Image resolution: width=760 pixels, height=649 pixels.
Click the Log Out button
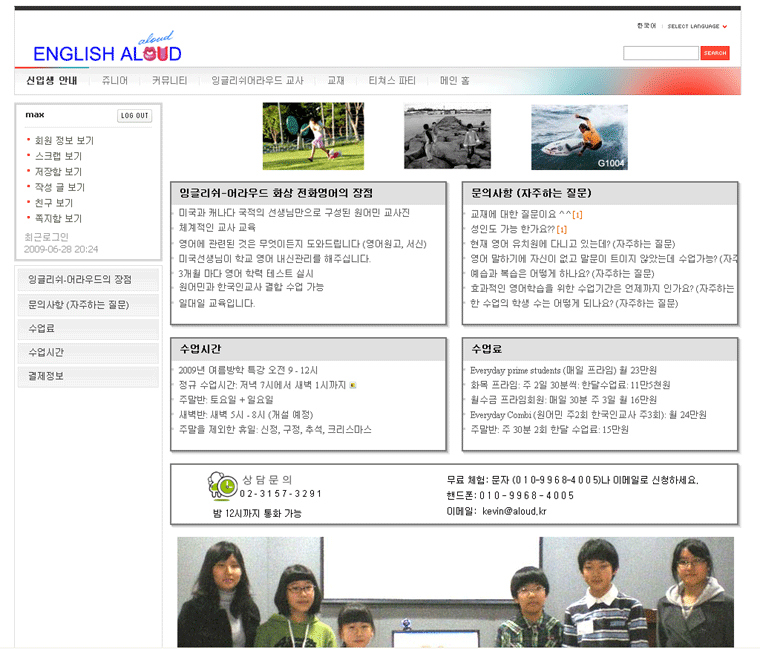[134, 116]
